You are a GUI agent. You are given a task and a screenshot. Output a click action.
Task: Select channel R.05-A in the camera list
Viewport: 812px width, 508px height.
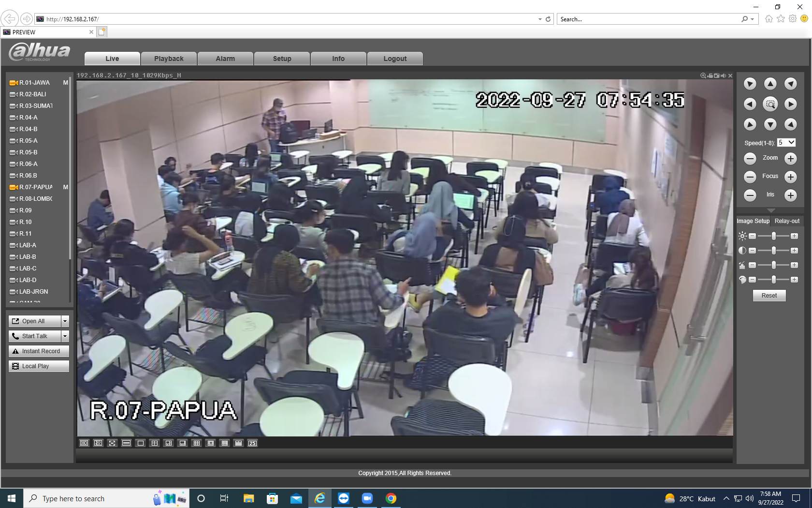coord(28,141)
